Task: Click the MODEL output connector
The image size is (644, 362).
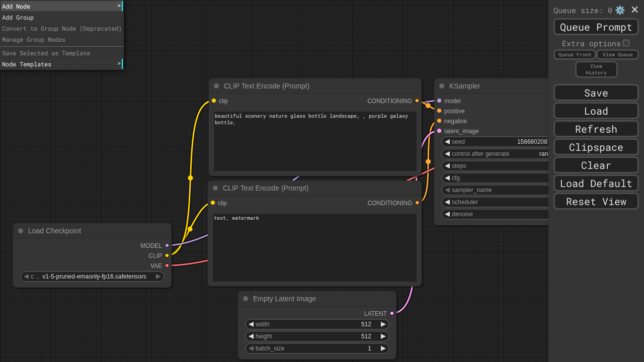Action: (167, 245)
